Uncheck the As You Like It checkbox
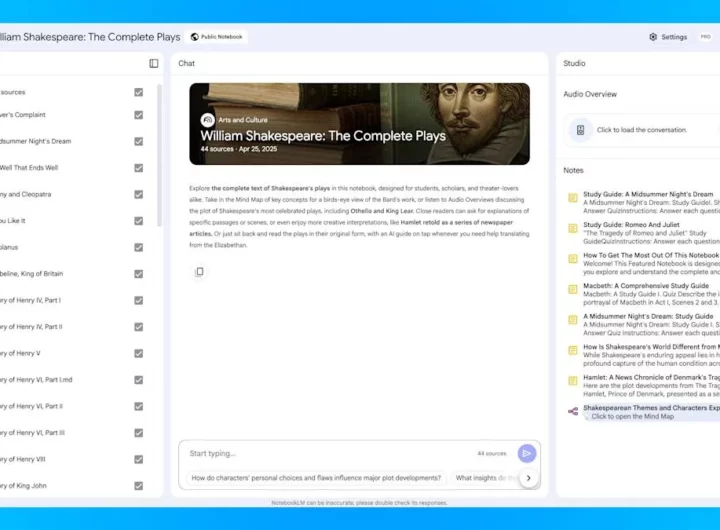The image size is (720, 530). (139, 221)
